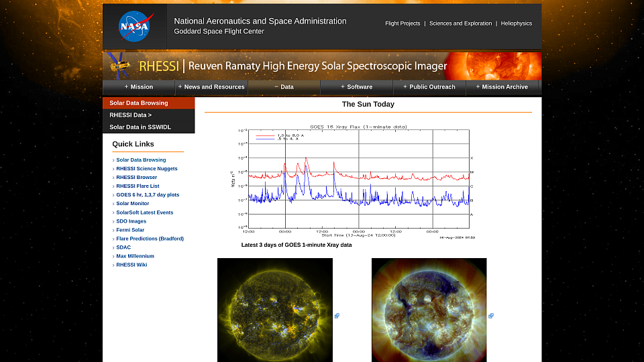Open Solar Data Browsing quick link
The width and height of the screenshot is (644, 362).
point(141,160)
